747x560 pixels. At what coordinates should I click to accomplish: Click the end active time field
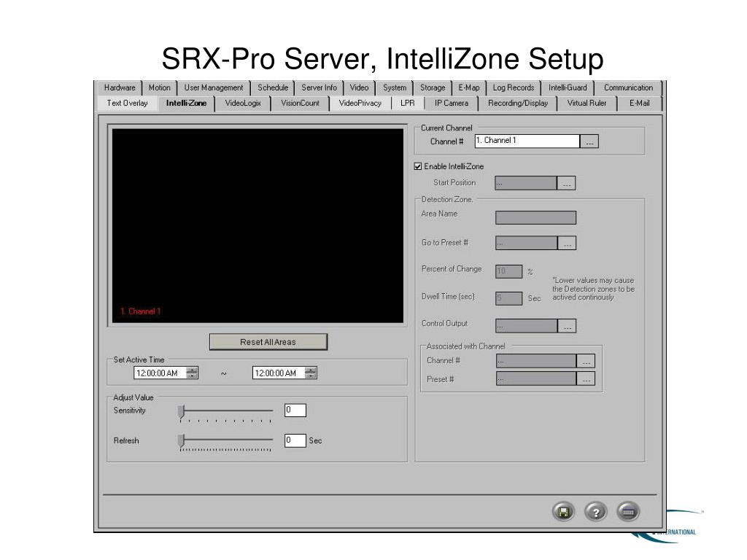279,373
